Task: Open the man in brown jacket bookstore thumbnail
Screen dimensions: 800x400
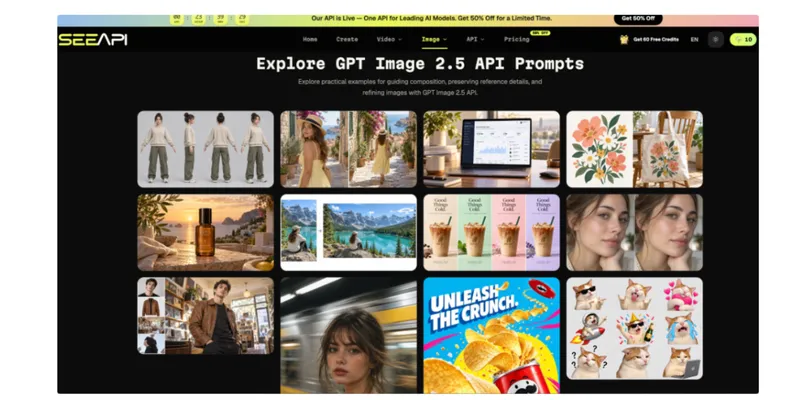Action: [x=205, y=315]
